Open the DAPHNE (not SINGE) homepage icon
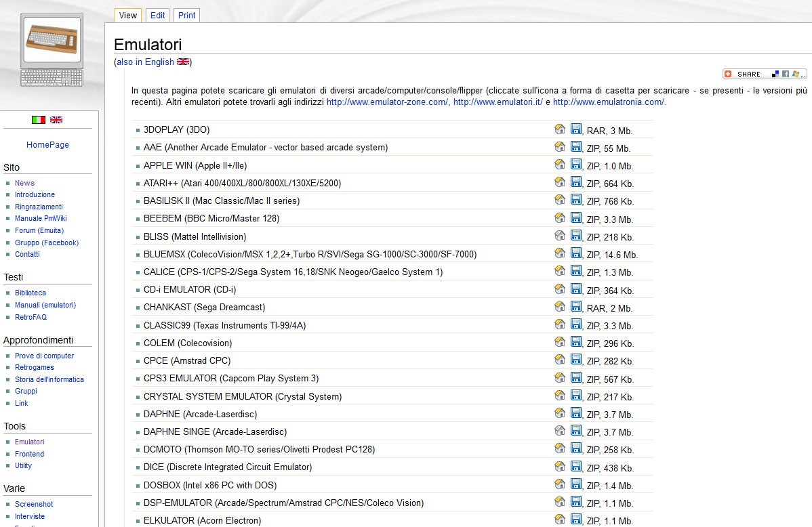This screenshot has width=812, height=527. click(560, 412)
